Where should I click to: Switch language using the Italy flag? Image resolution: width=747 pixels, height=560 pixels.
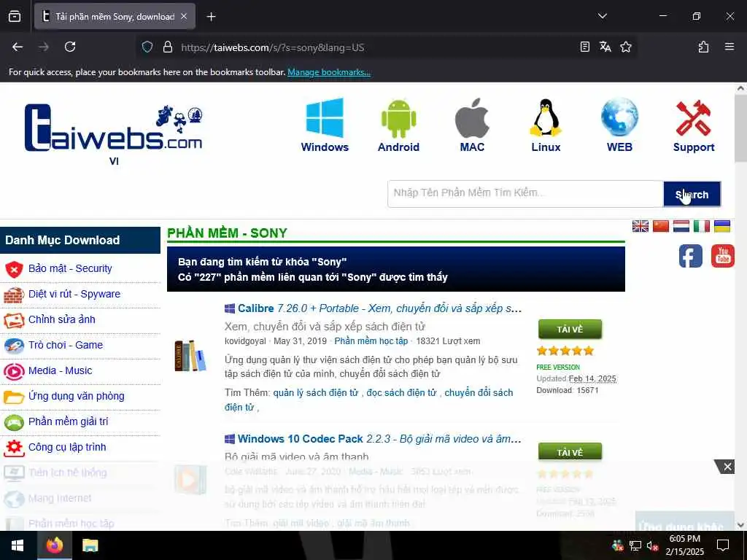pos(702,226)
